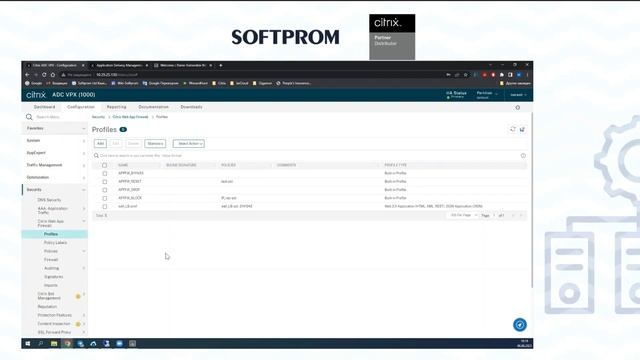
Task: Switch to the Reporting tab
Action: point(116,107)
